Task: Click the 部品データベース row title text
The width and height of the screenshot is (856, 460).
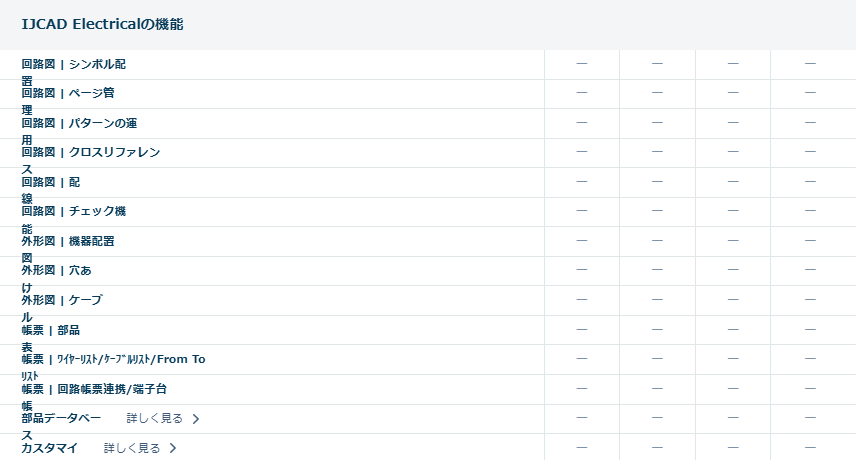Action: [62, 418]
